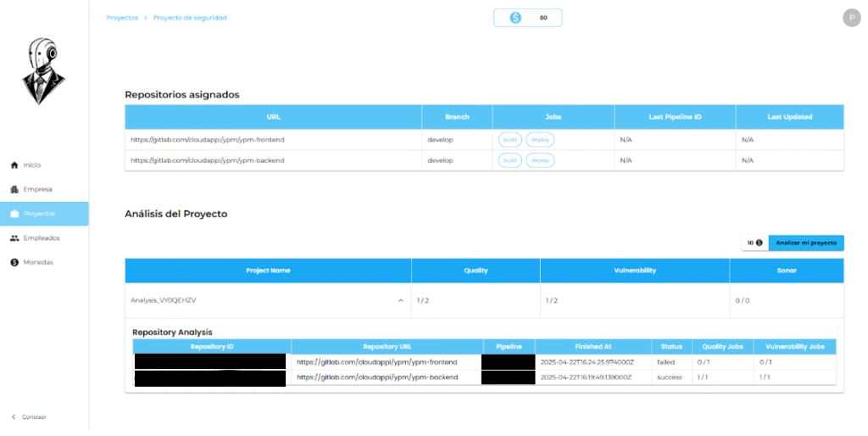Click the Proyectos briefcase icon
Image resolution: width=868 pixels, height=436 pixels.
(x=14, y=214)
